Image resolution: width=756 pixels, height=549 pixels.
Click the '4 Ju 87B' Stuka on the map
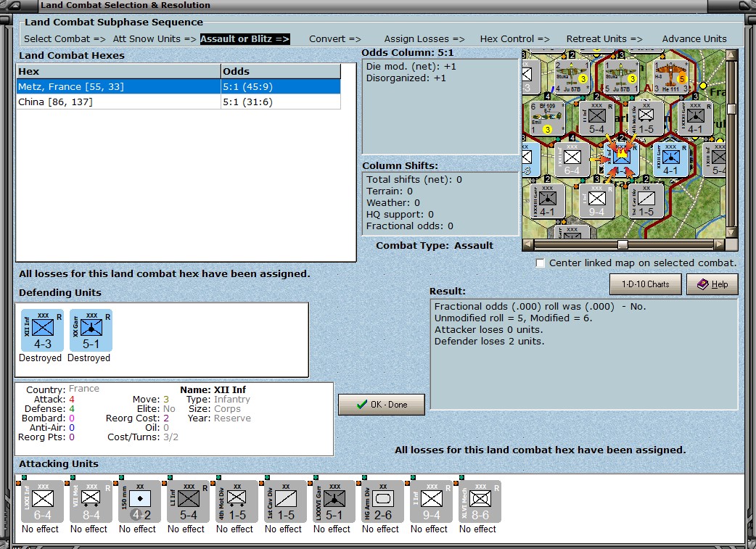coord(572,77)
